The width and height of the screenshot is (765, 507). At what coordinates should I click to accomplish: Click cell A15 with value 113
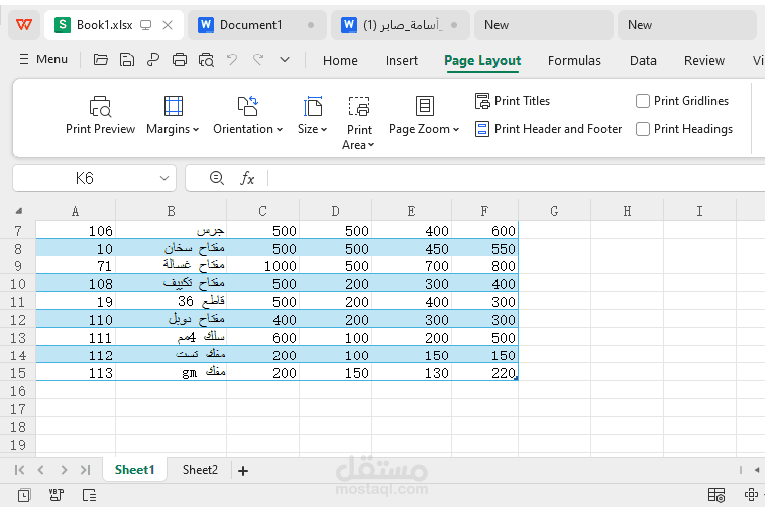click(76, 373)
